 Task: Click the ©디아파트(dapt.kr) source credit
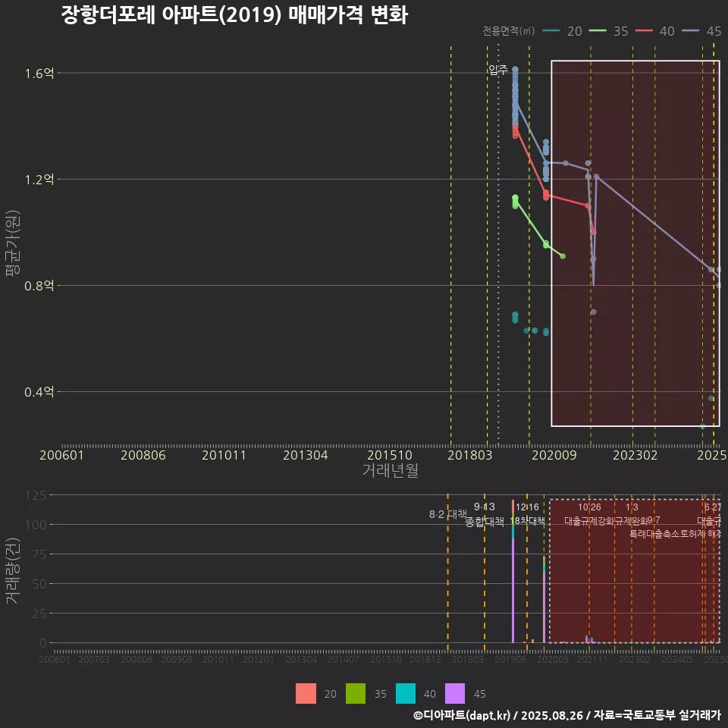tap(462, 715)
